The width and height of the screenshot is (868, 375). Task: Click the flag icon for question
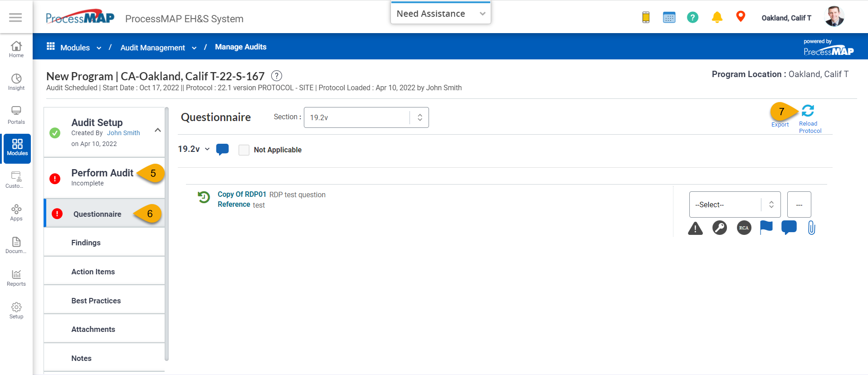click(766, 227)
